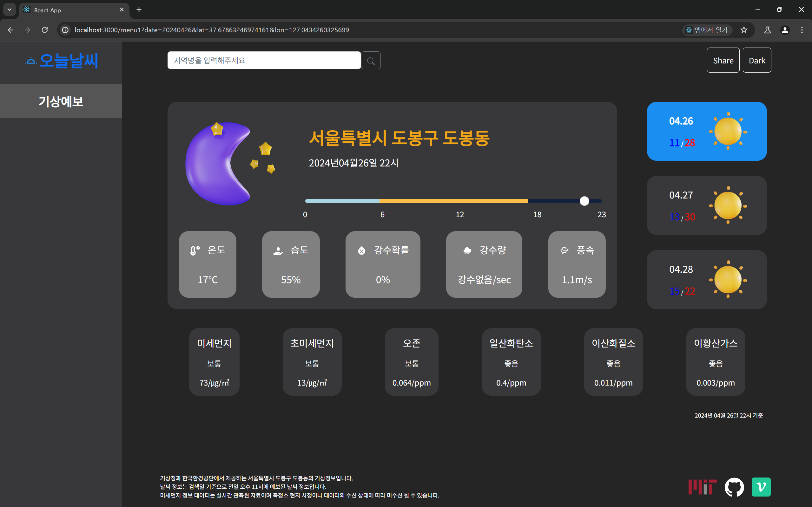This screenshot has width=812, height=507.
Task: Select the 04.28 forecast day card
Action: pos(706,279)
